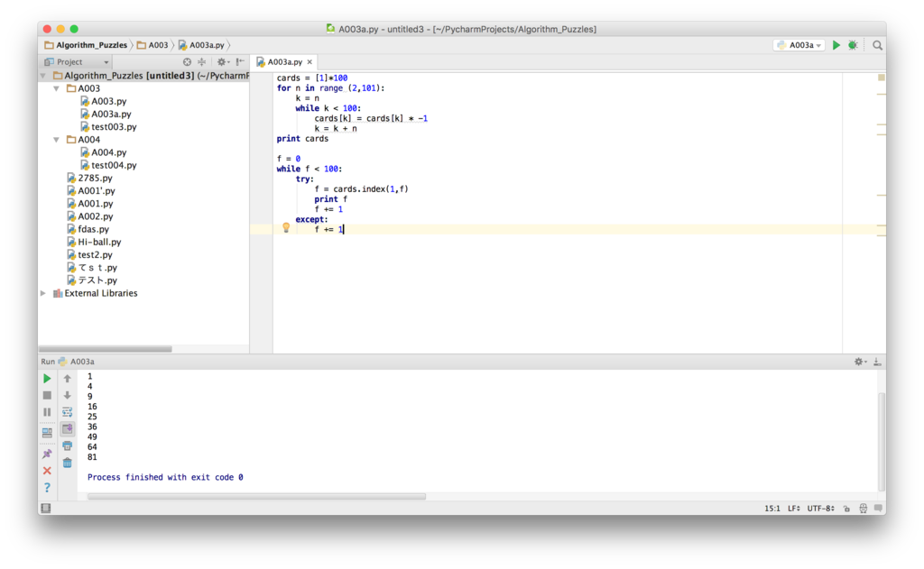
Task: Hide the Project tool window
Action: click(240, 62)
